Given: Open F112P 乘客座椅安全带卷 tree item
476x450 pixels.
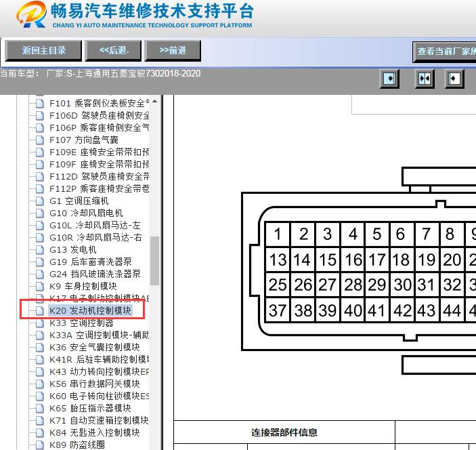Looking at the screenshot, I should click(100, 188).
